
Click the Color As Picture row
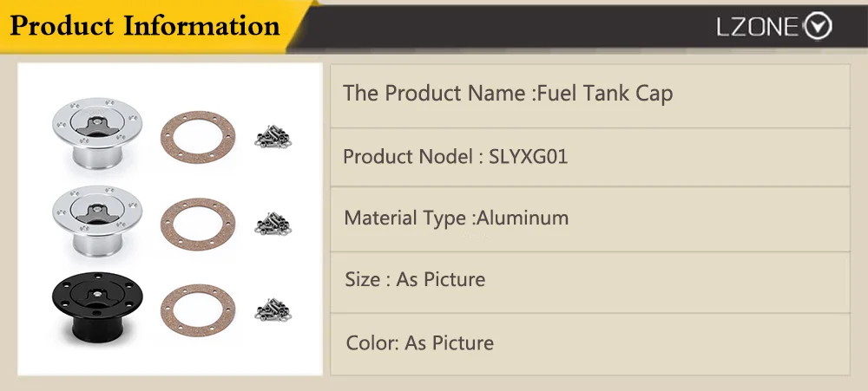pos(590,344)
